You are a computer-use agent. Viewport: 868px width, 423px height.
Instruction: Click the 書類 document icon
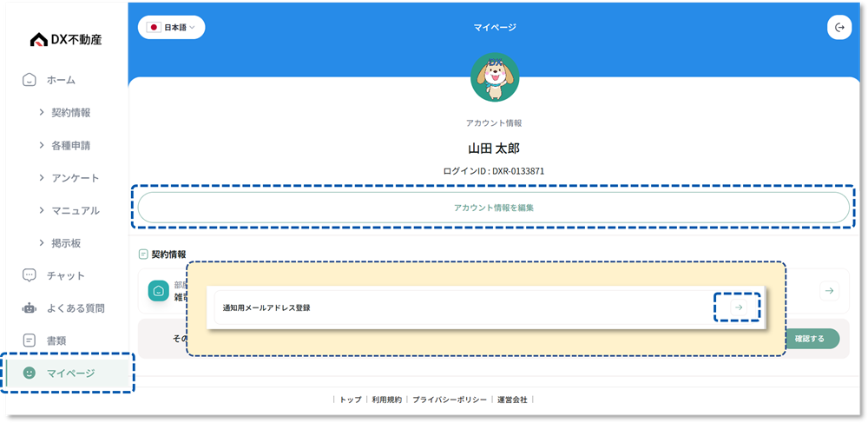pos(29,340)
